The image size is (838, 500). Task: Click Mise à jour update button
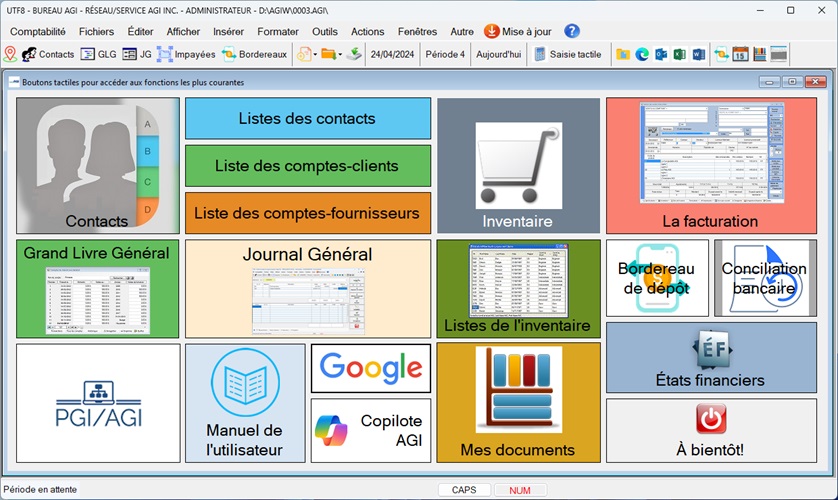click(x=518, y=32)
